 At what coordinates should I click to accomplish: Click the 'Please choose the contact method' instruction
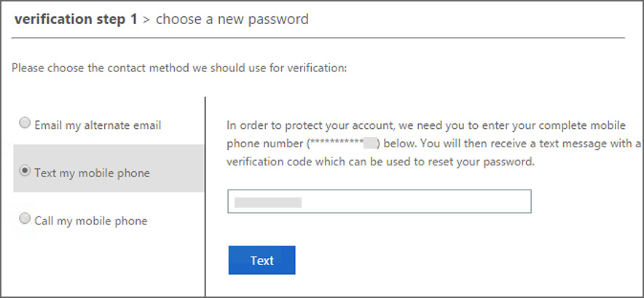(178, 68)
